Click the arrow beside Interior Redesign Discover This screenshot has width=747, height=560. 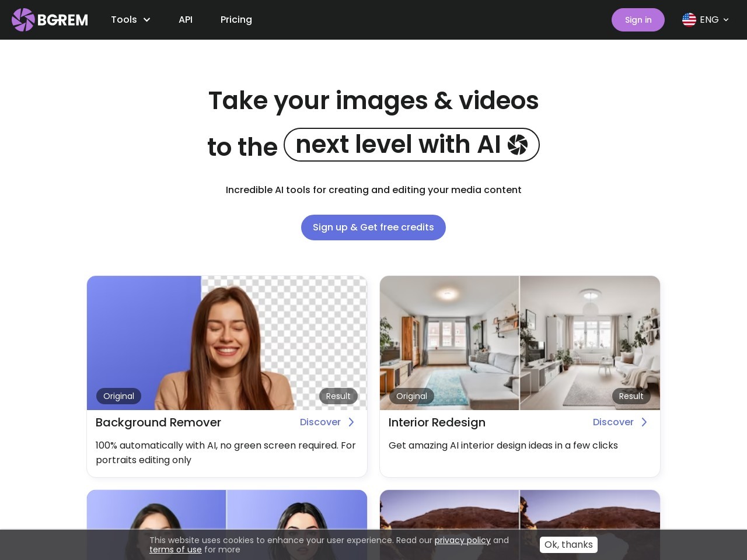(644, 422)
